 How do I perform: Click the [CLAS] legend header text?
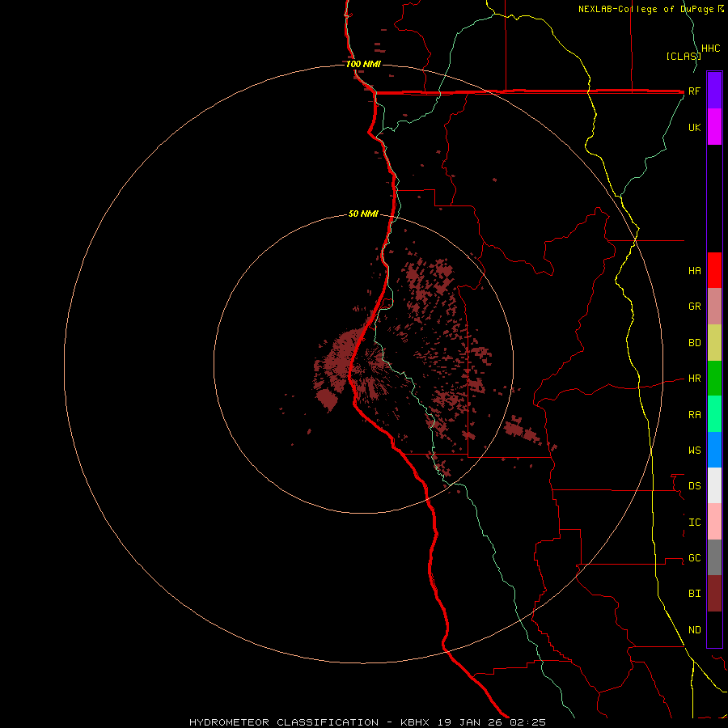tap(684, 56)
